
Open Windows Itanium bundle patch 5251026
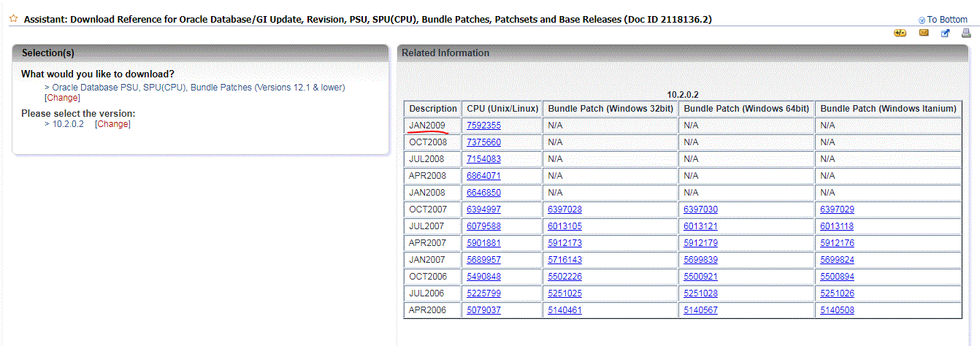(837, 293)
